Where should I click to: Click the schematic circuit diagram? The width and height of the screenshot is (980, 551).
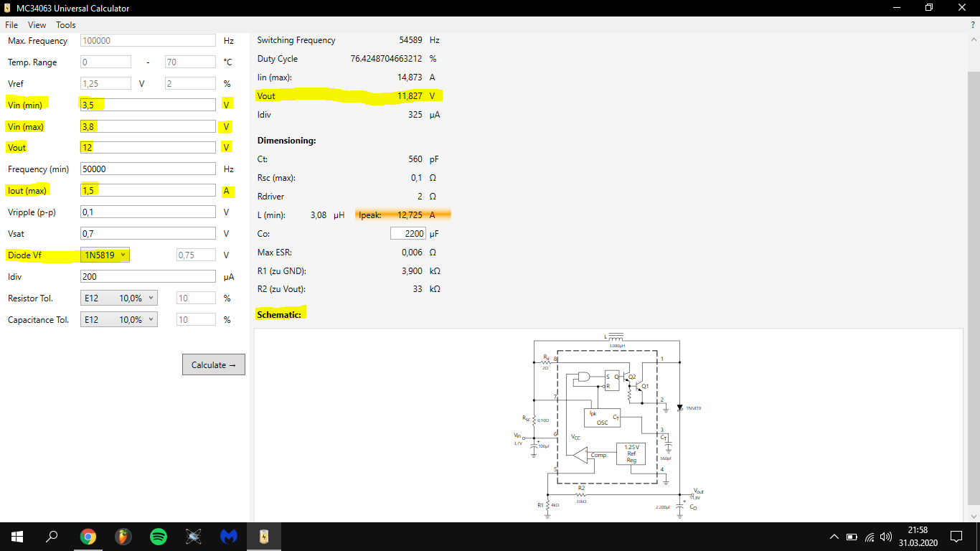[x=608, y=425]
